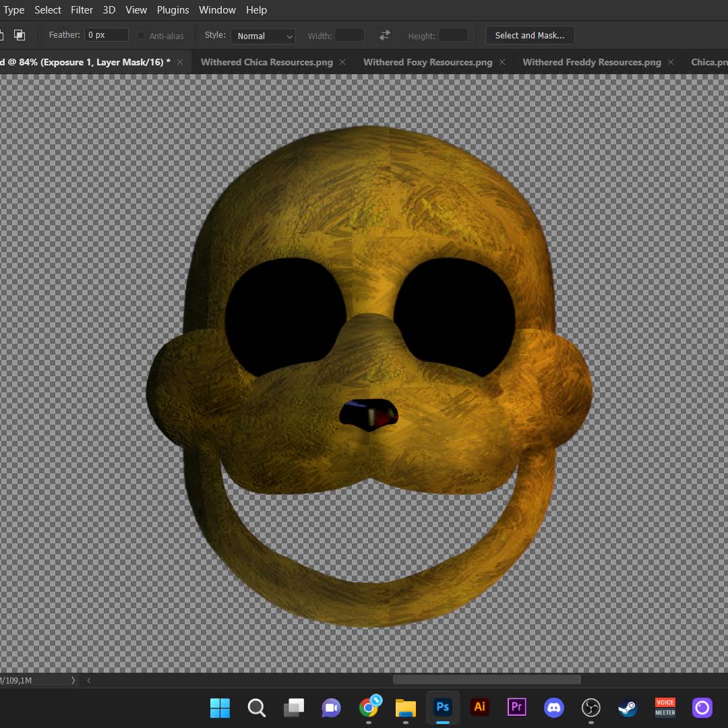Open OBS Studio taskbar icon
Screen dimensions: 728x728
coord(591,708)
